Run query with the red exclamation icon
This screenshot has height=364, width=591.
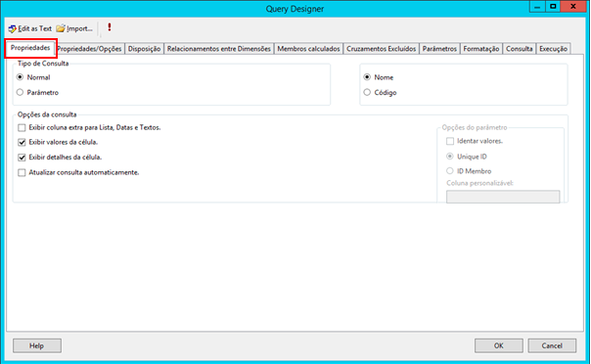coord(110,27)
